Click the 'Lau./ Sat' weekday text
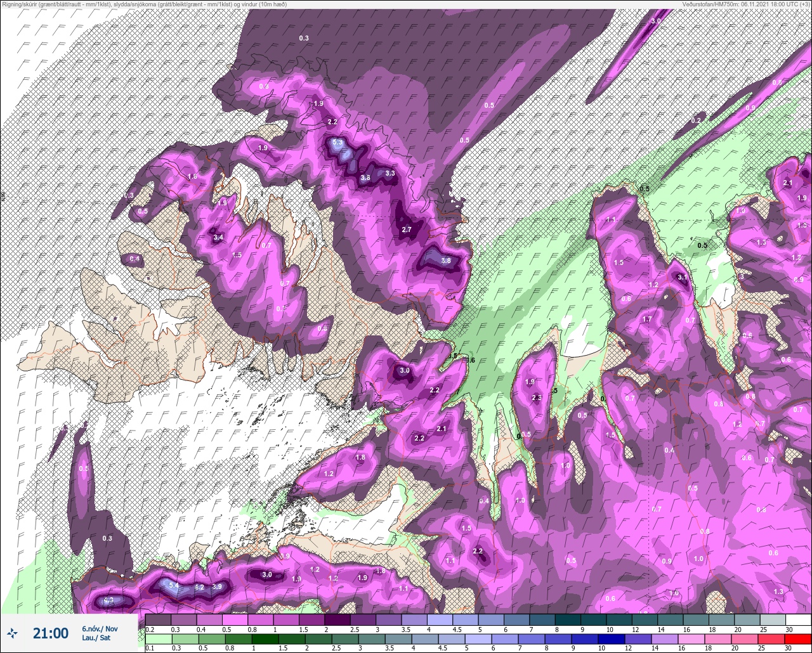Image resolution: width=812 pixels, height=653 pixels. coord(96,638)
